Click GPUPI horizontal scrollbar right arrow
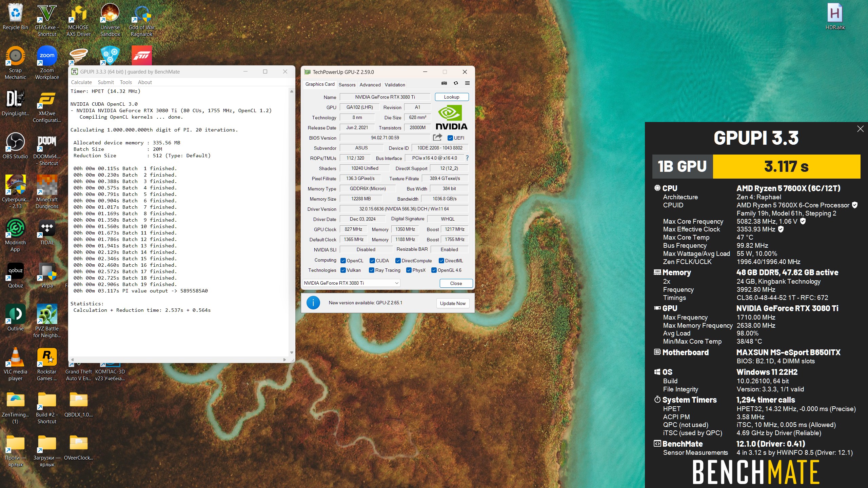The width and height of the screenshot is (868, 488). click(x=284, y=360)
